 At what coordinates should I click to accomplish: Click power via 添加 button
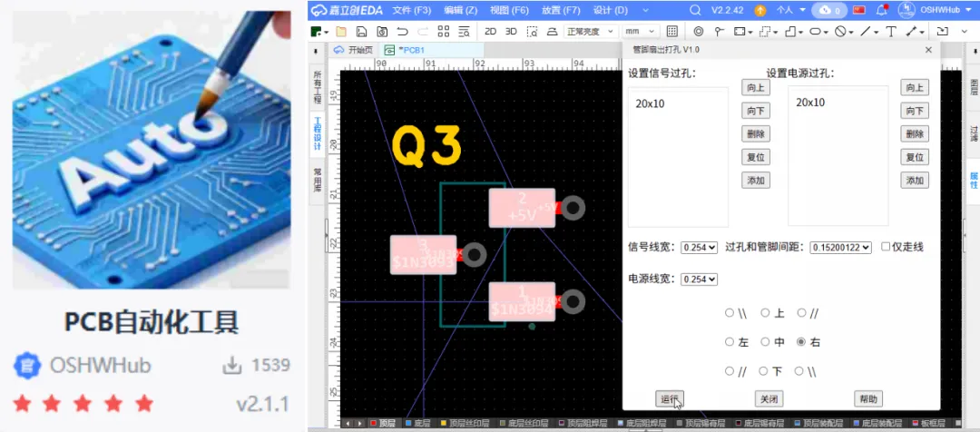(x=915, y=181)
